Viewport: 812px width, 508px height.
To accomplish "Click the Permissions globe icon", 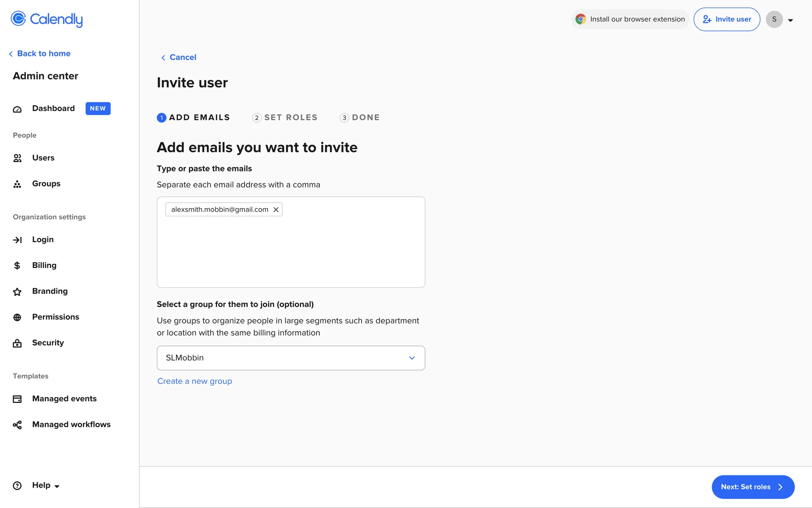I will click(x=17, y=317).
